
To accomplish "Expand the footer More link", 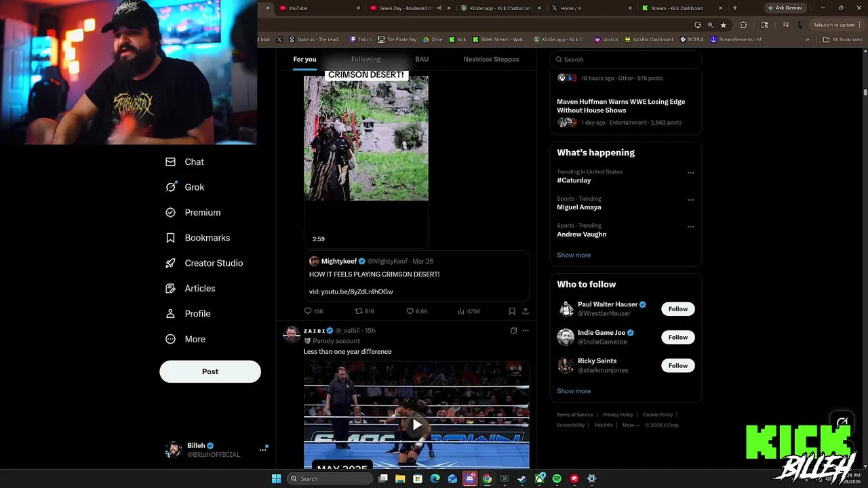I will [x=630, y=425].
